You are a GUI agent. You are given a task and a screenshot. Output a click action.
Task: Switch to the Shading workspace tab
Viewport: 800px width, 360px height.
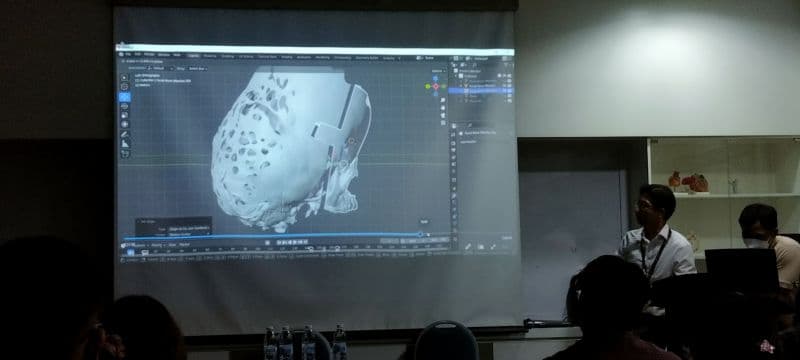click(x=286, y=57)
